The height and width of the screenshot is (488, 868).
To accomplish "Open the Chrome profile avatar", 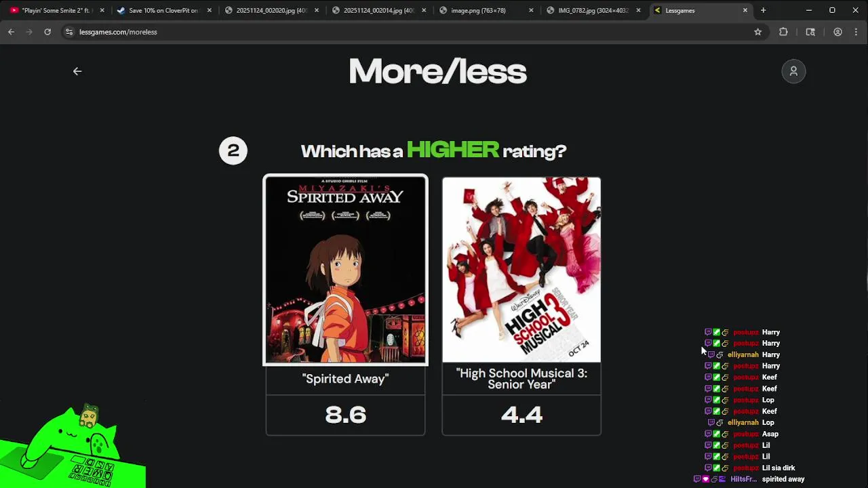I will coord(837,32).
